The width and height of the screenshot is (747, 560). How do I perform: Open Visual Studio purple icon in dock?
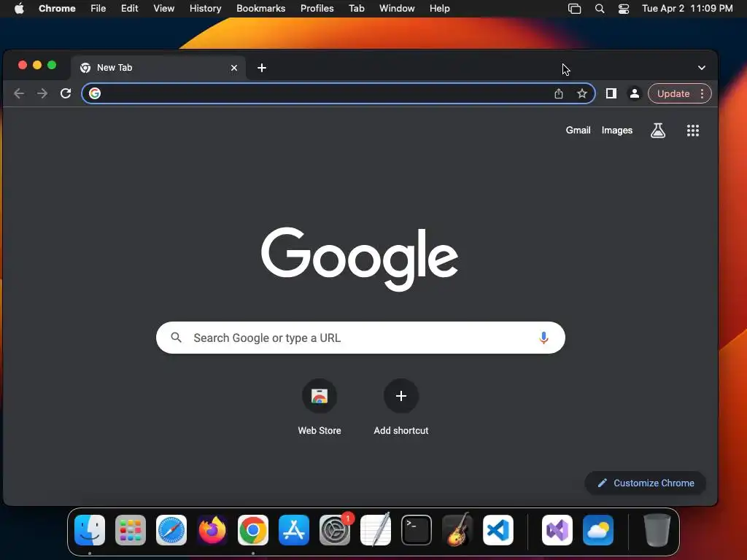[557, 530]
